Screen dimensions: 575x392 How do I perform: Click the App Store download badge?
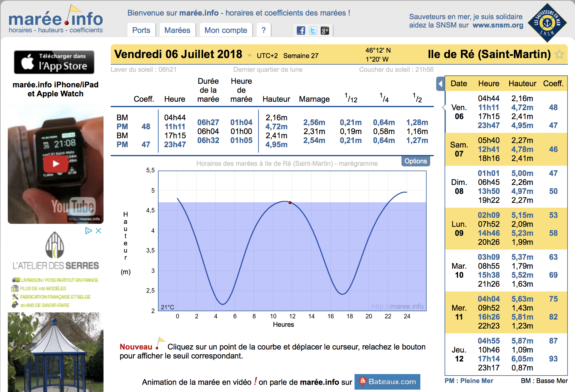coord(54,62)
